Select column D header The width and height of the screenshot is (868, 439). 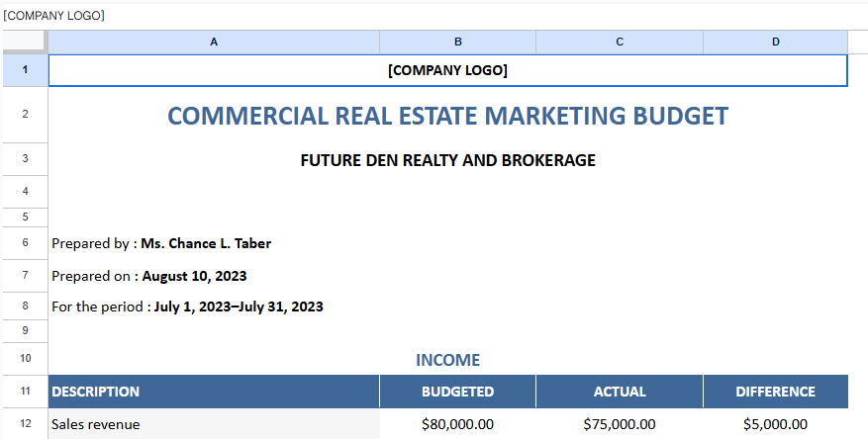(775, 42)
